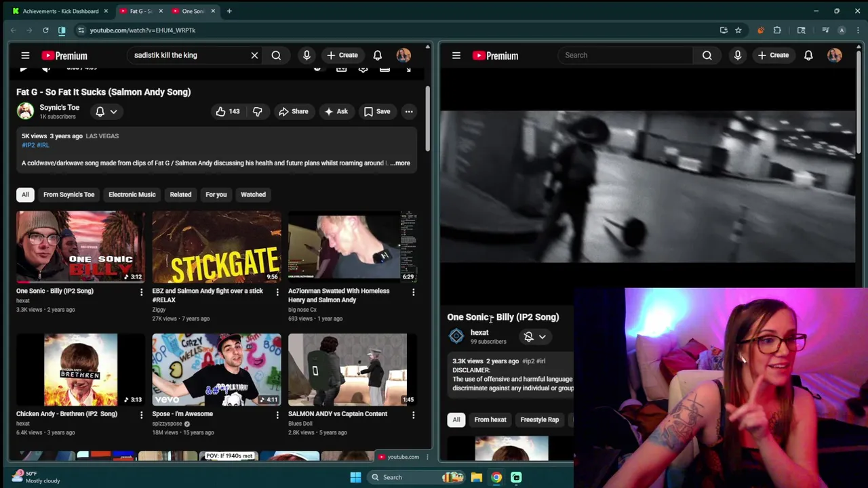The width and height of the screenshot is (868, 488).
Task: Click Chrome icon in taskbar
Action: (x=496, y=477)
